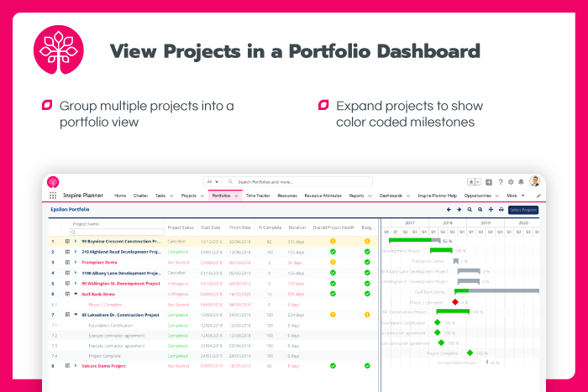Click the green health check icon for 210 Highland Road
The image size is (588, 392).
point(333,252)
